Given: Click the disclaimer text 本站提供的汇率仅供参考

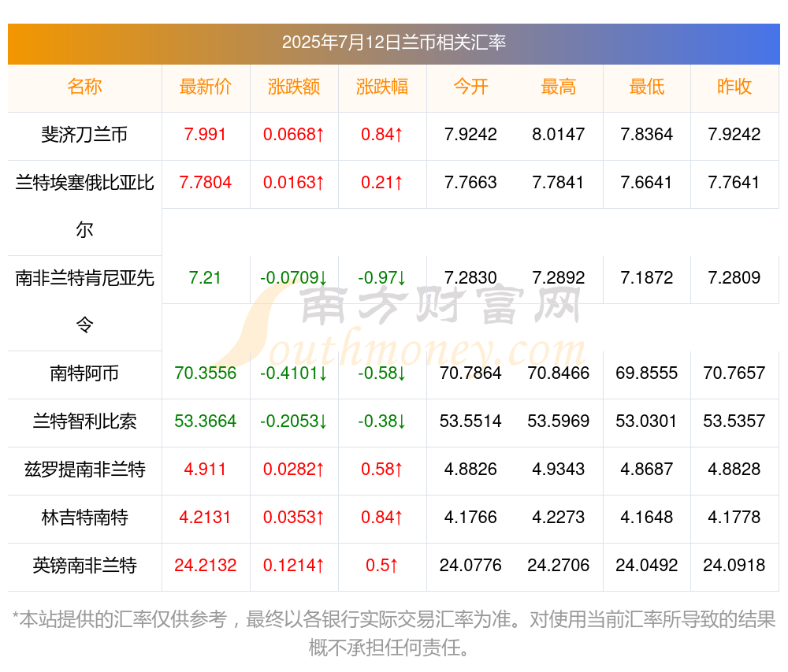Looking at the screenshot, I should click(x=123, y=620).
